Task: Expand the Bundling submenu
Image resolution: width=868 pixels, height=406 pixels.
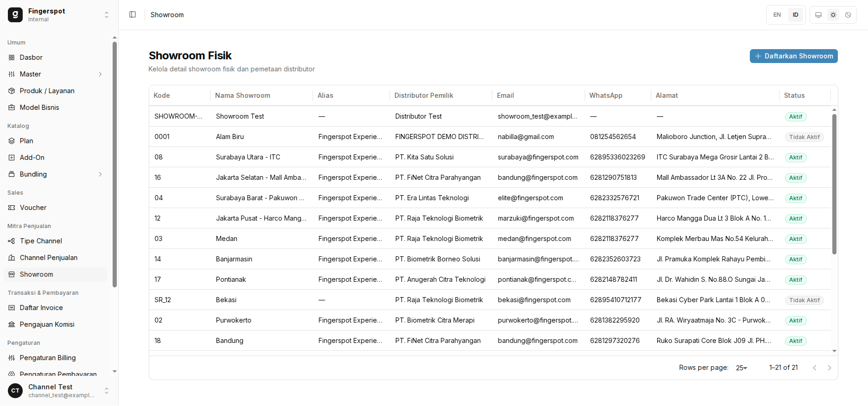Action: point(56,174)
